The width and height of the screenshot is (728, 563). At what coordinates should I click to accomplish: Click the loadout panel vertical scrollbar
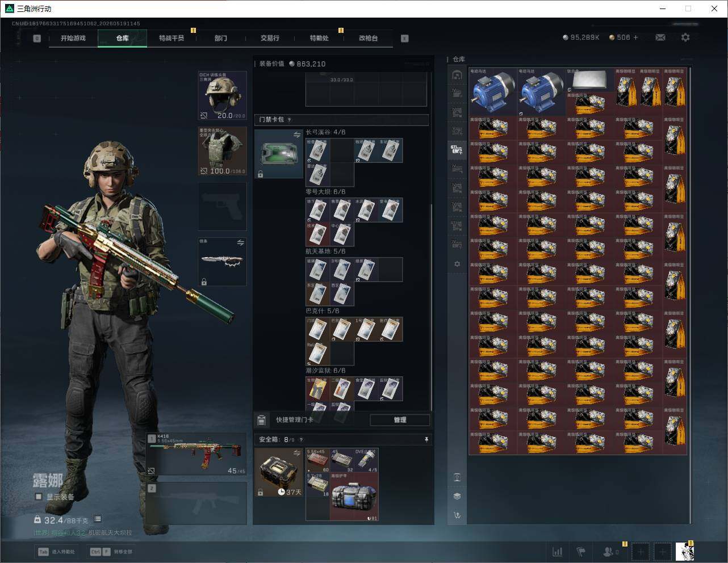click(431, 306)
